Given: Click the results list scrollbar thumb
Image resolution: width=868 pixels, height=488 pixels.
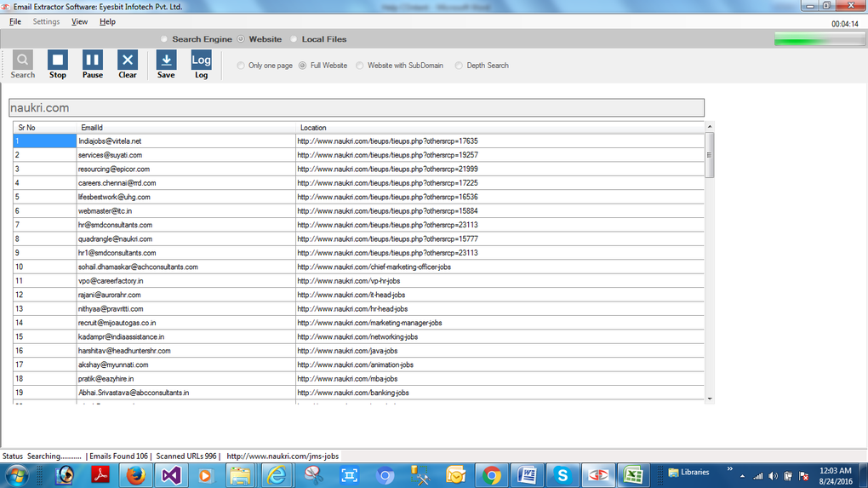Looking at the screenshot, I should point(710,155).
